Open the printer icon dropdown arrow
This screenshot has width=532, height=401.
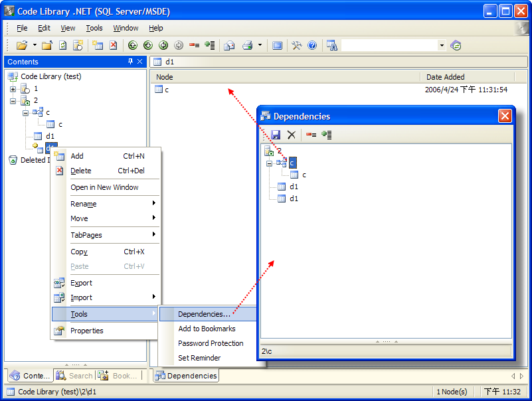coord(260,44)
